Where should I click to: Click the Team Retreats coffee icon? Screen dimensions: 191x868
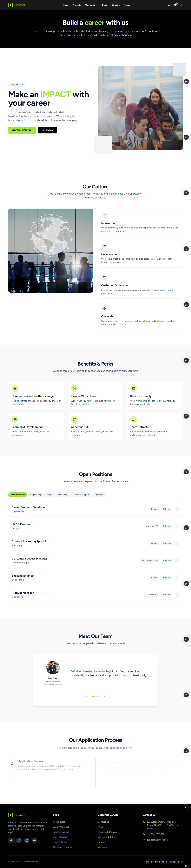tap(134, 419)
